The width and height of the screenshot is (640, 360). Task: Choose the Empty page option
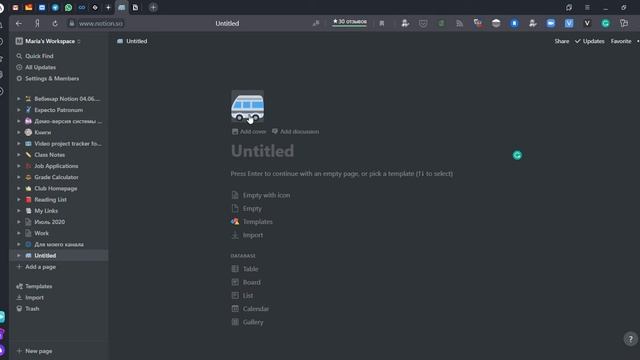point(247,209)
